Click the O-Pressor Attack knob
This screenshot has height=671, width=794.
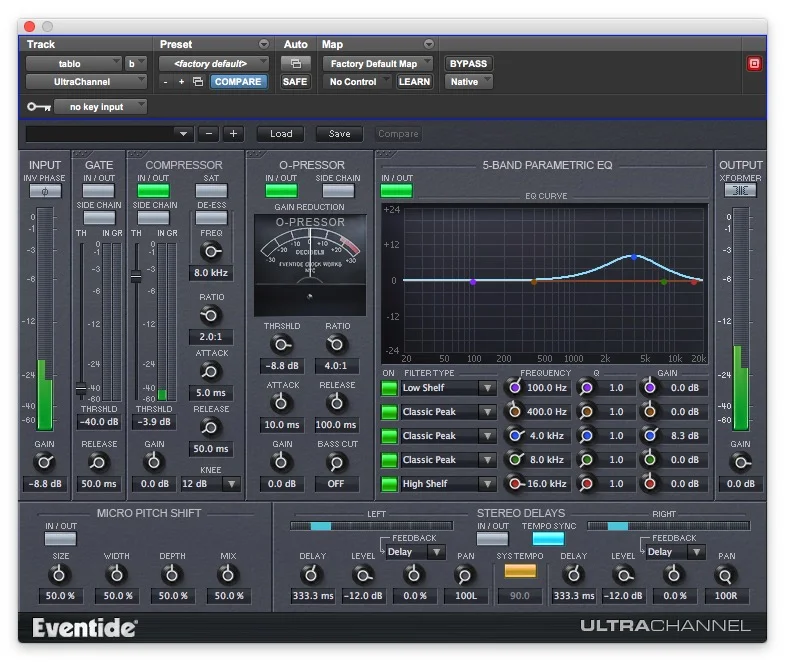tap(281, 403)
